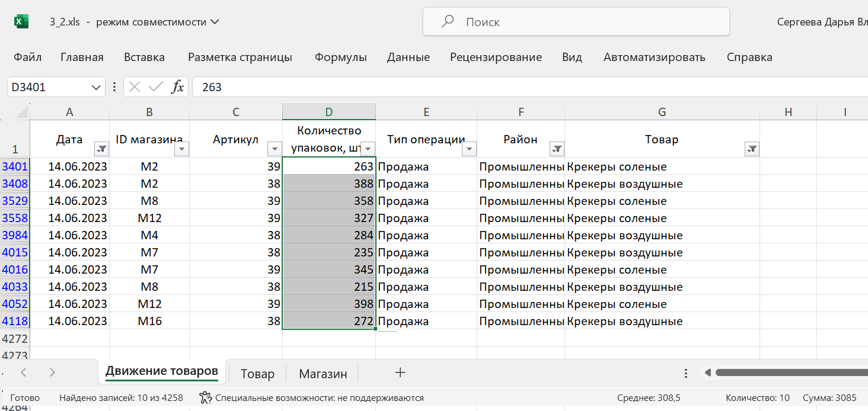868x411 pixels.
Task: Select the Движение товаров sheet tab
Action: click(x=162, y=372)
